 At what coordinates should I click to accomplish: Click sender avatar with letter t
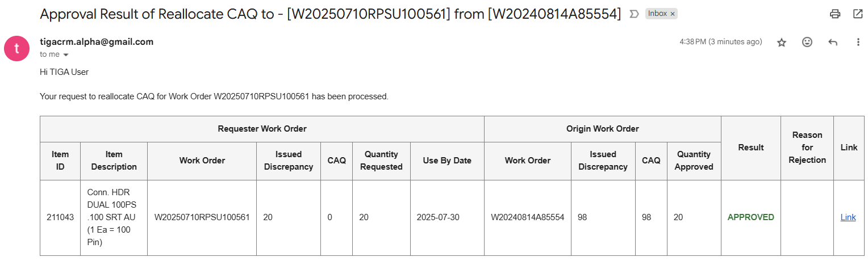pyautogui.click(x=17, y=48)
